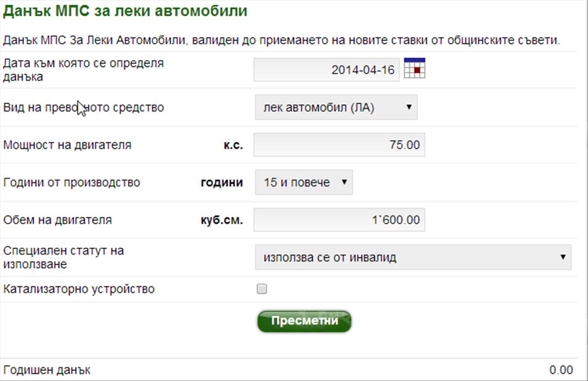The width and height of the screenshot is (588, 381).
Task: Click the 'Дата към която се определя данъка' label
Action: click(83, 70)
